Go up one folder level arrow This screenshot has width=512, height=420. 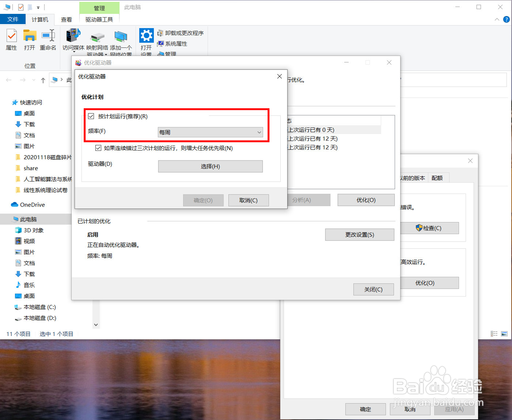pos(43,80)
